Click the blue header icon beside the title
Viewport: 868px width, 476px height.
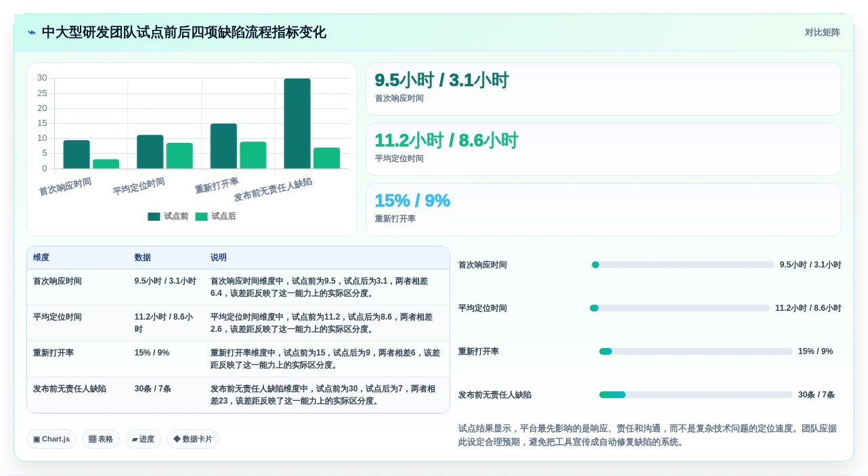pyautogui.click(x=32, y=33)
